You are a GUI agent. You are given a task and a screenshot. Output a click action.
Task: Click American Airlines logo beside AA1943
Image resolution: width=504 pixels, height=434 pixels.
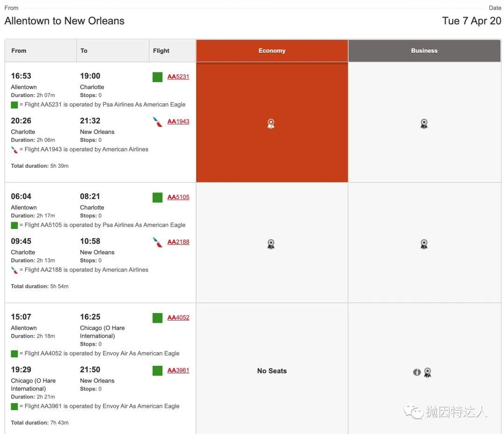click(x=158, y=122)
